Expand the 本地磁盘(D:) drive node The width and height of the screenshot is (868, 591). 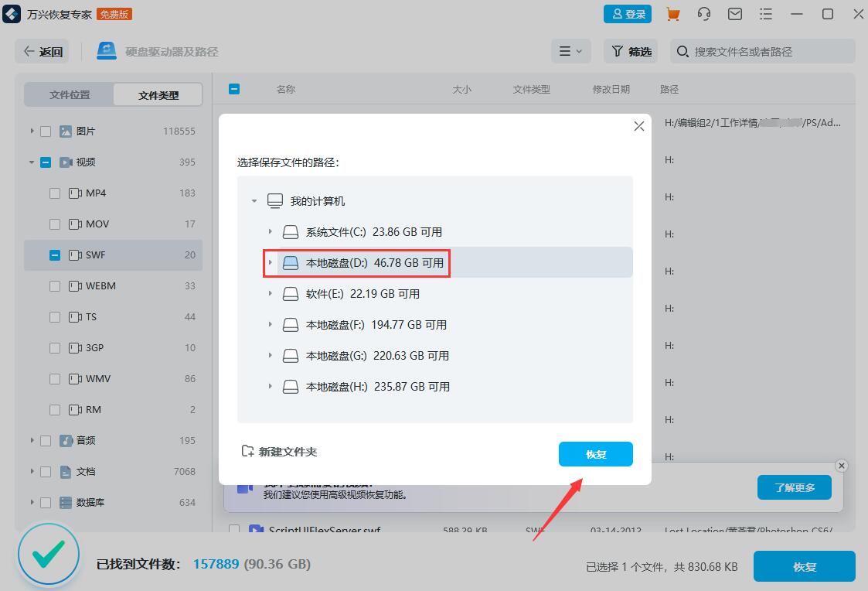[x=270, y=263]
